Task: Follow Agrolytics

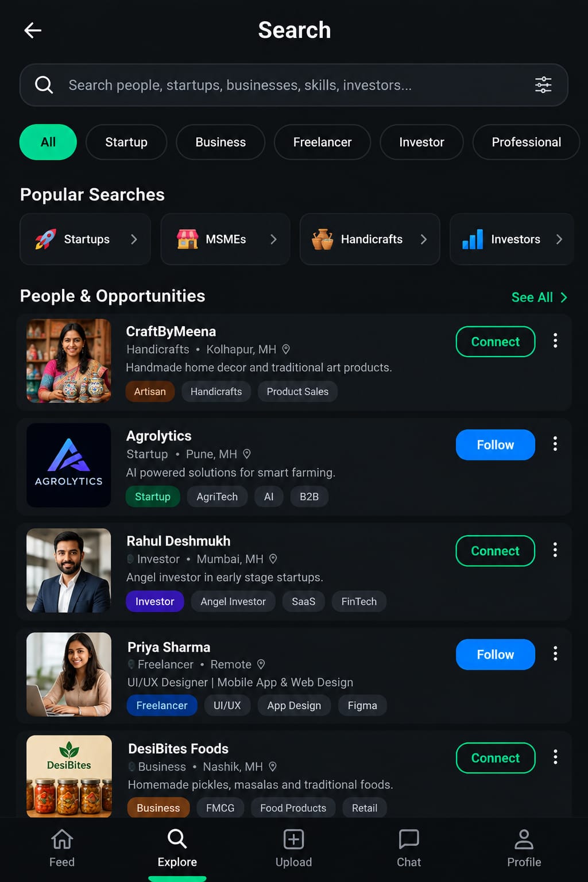Action: 495,444
